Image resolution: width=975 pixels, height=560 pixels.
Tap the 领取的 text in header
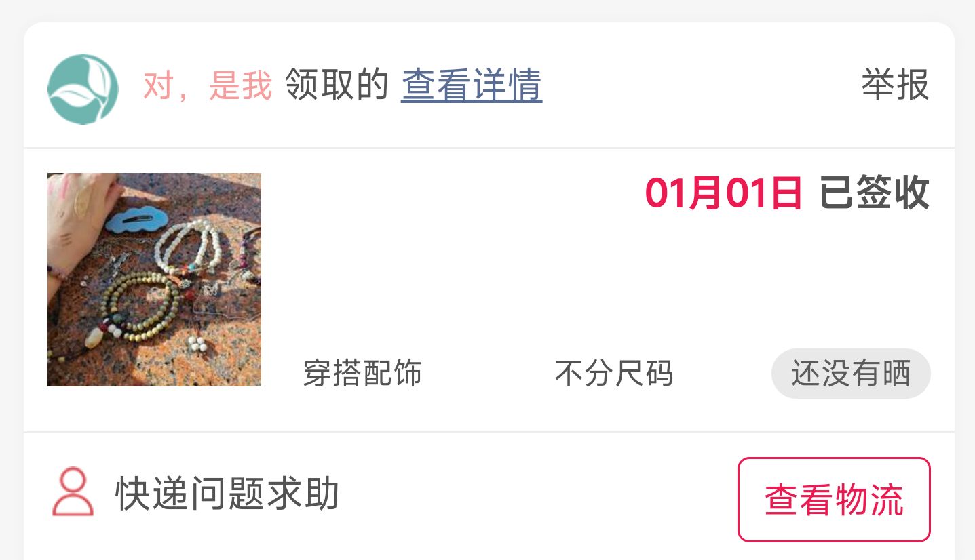coord(337,86)
